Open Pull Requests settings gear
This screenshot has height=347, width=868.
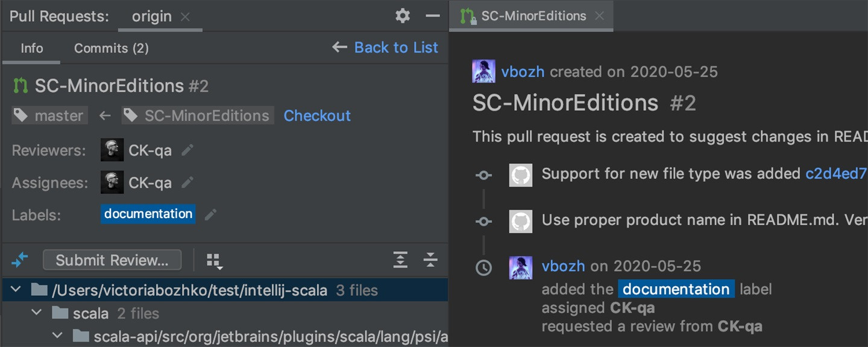point(403,16)
